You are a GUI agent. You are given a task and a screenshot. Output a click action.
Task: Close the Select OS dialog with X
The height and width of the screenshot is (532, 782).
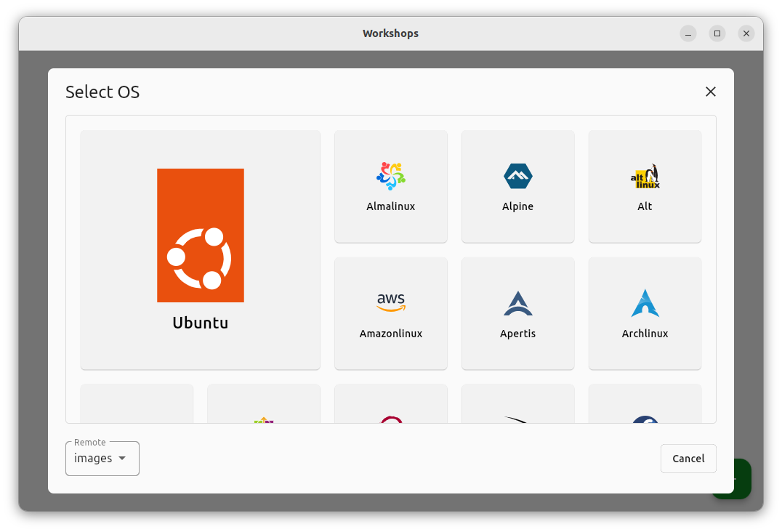(710, 92)
